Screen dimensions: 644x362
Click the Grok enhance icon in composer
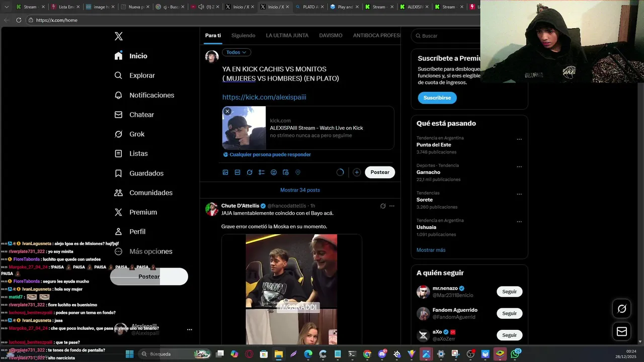(x=250, y=172)
